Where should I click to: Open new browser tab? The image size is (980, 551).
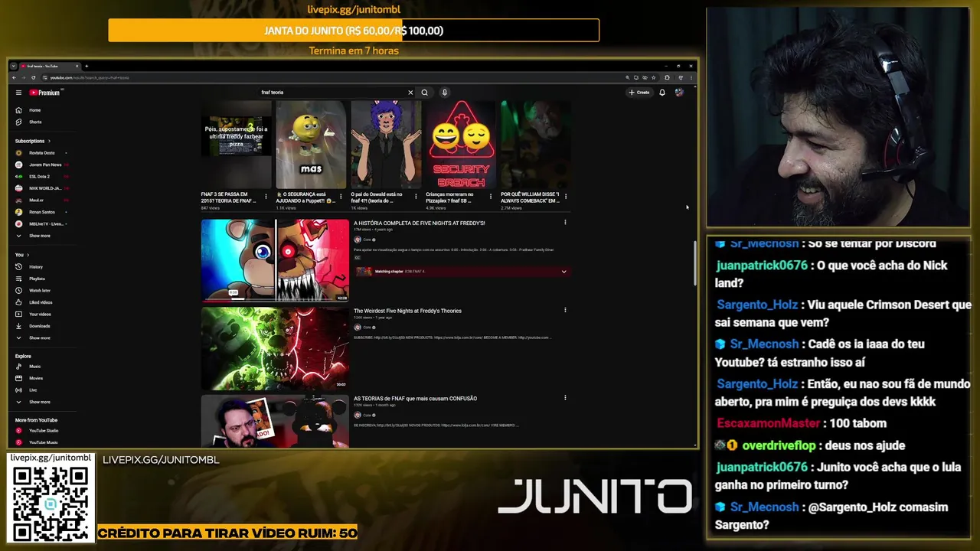pos(87,66)
